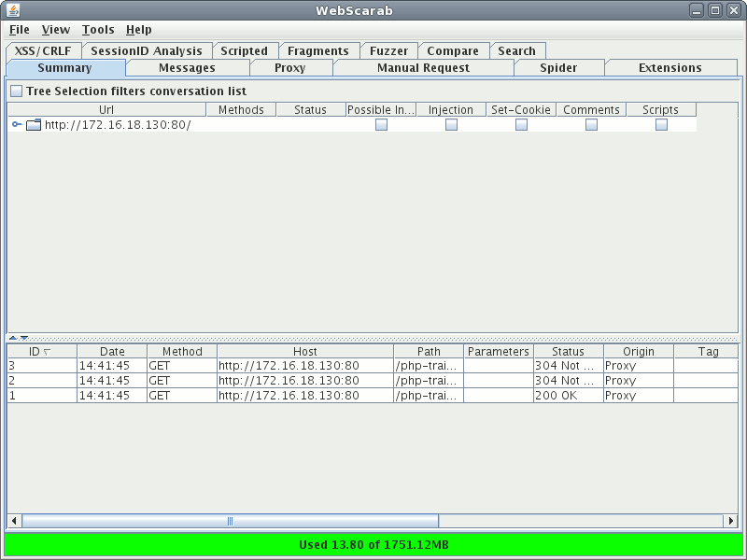Switch to the Fuzzer tab
This screenshot has width=747, height=560.
point(388,49)
